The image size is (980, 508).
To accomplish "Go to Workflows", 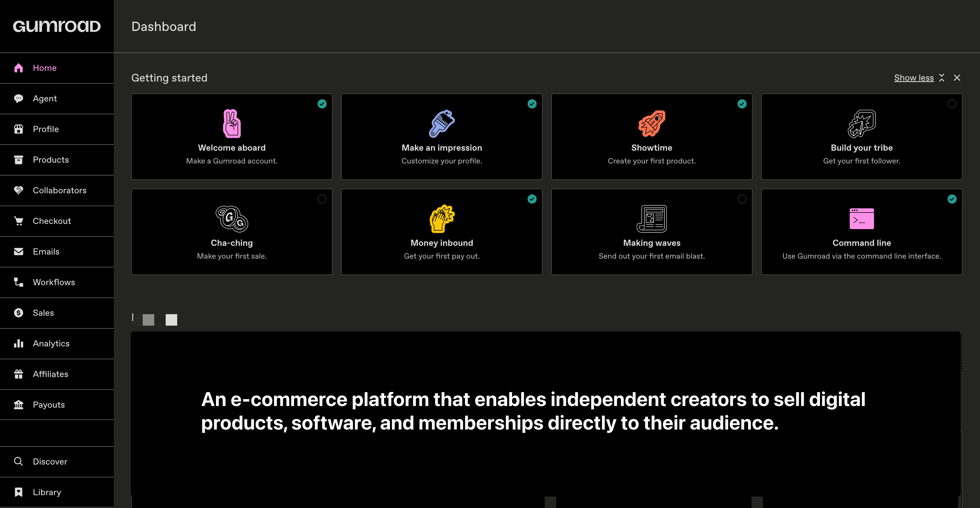I will [57, 282].
